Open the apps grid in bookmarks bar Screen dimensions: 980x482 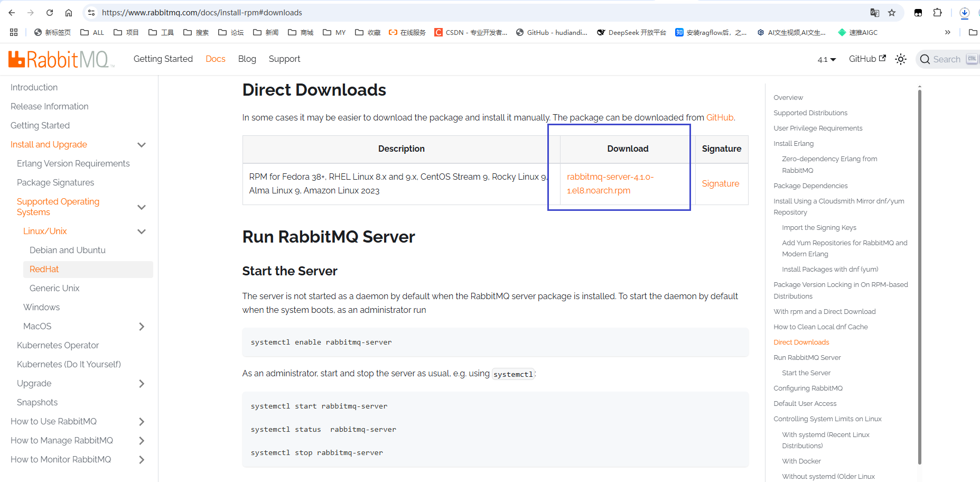(14, 32)
